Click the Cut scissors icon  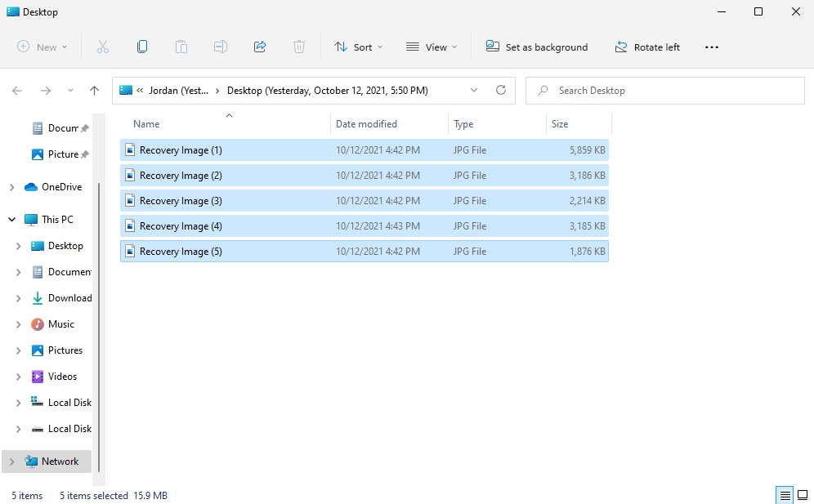pyautogui.click(x=103, y=47)
